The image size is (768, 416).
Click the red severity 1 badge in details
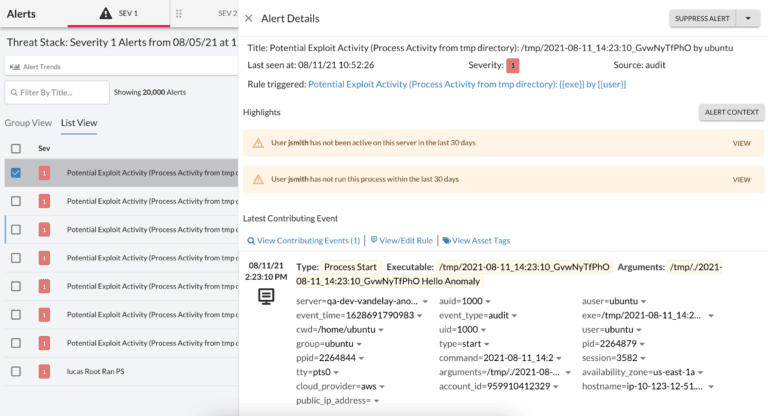pos(513,65)
